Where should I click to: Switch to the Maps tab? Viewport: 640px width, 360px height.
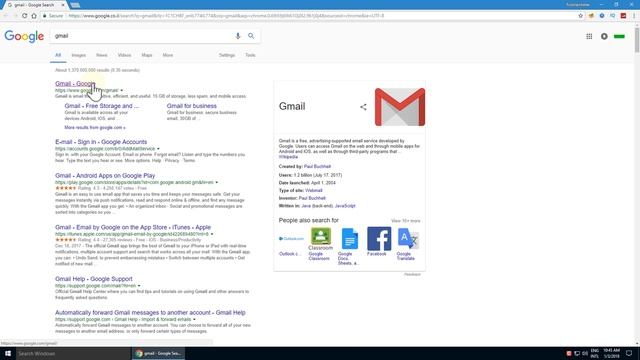[x=147, y=55]
